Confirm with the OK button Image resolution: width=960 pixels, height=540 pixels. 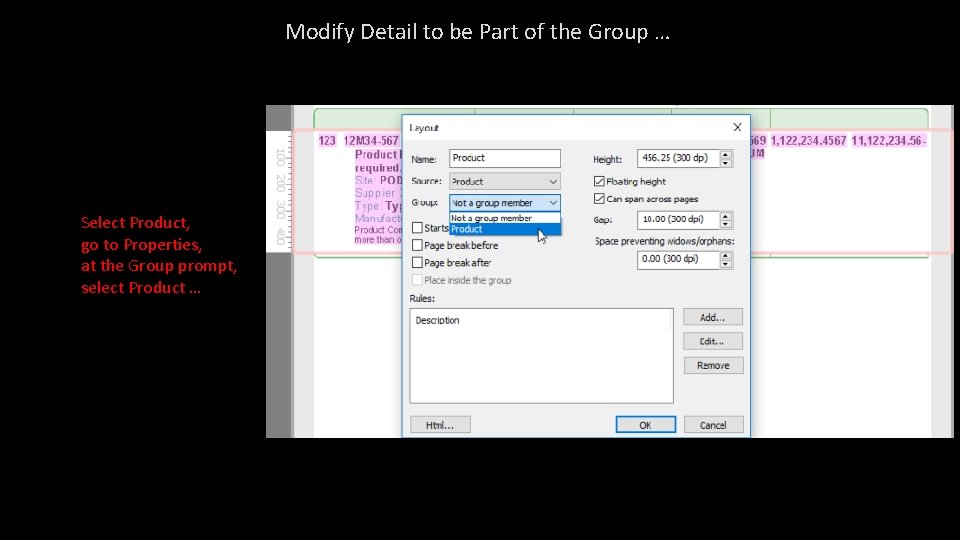(645, 425)
